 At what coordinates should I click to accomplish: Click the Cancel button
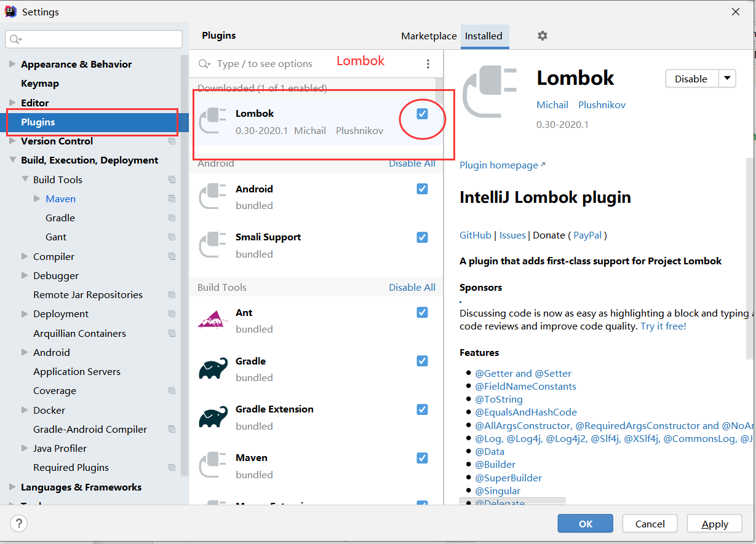click(x=650, y=524)
